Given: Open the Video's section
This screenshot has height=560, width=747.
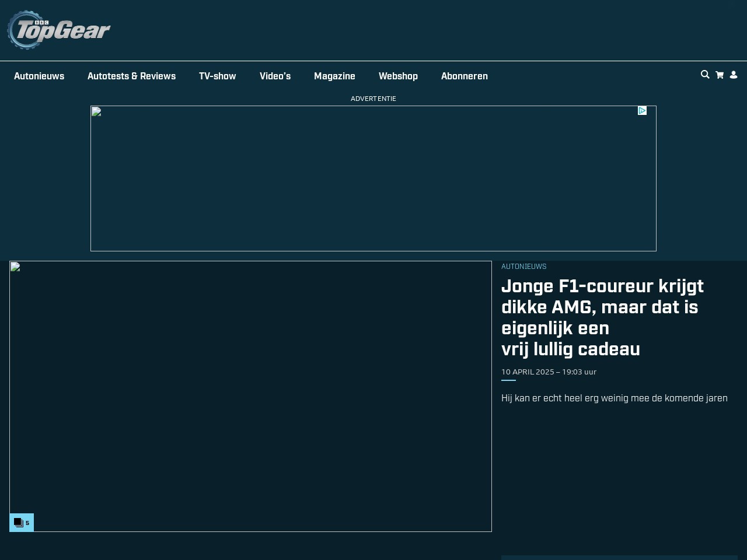Looking at the screenshot, I should point(275,76).
